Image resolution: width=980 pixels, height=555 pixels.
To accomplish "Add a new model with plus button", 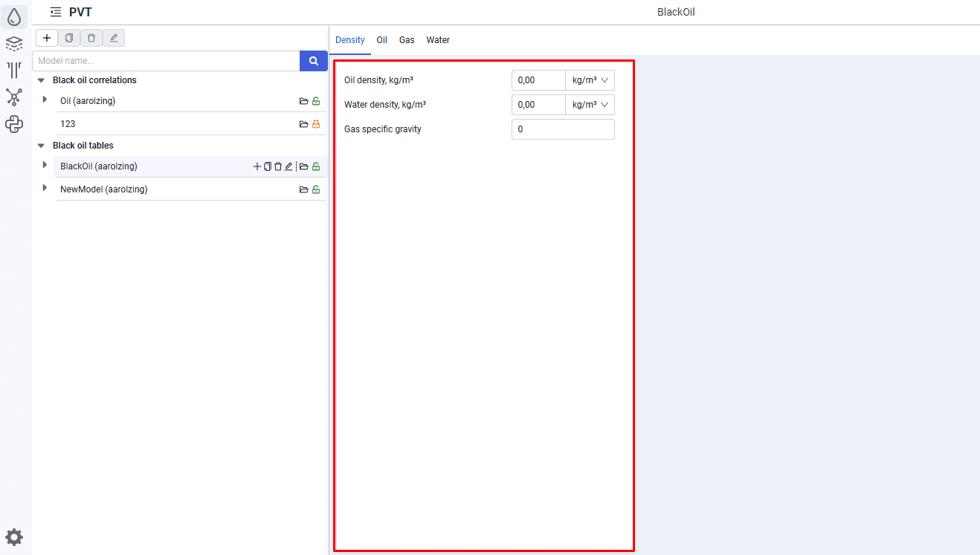I will click(x=46, y=38).
